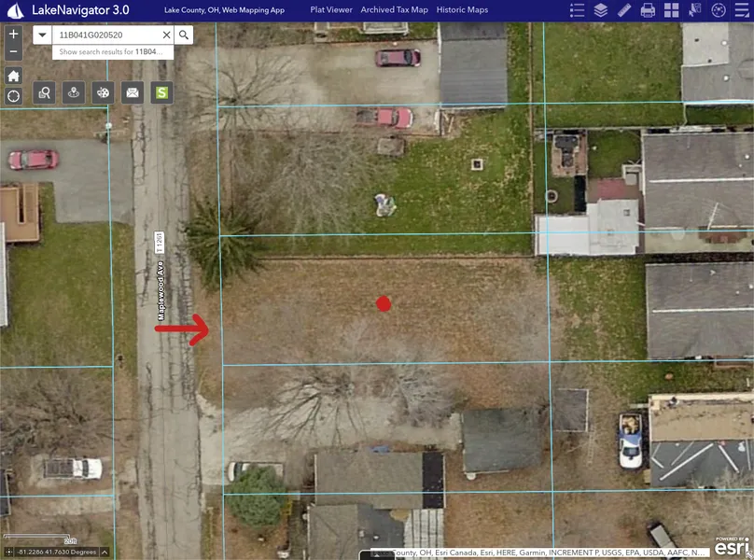Open the Layer List stack icon
Screen dimensions: 754x560
point(601,10)
